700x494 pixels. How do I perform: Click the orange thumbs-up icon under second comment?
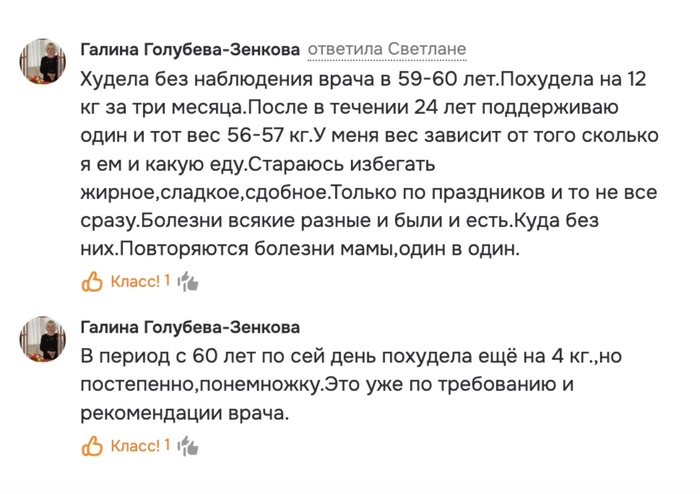92,445
